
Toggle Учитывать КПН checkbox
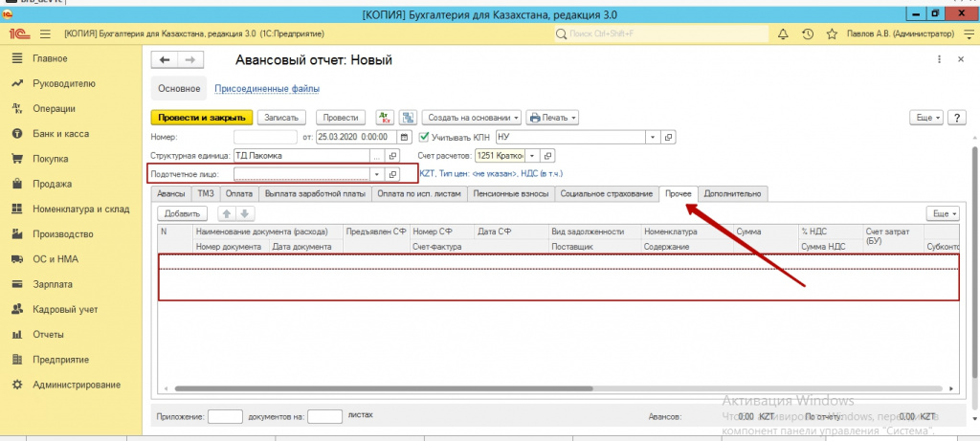click(x=424, y=137)
